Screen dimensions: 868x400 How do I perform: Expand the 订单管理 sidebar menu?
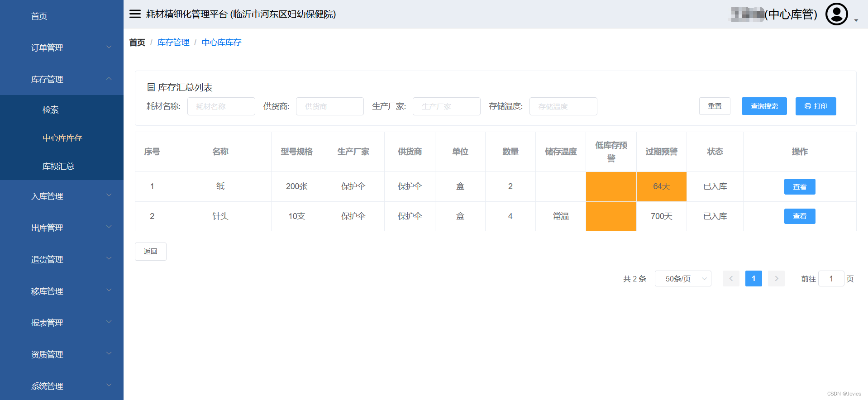[x=62, y=48]
